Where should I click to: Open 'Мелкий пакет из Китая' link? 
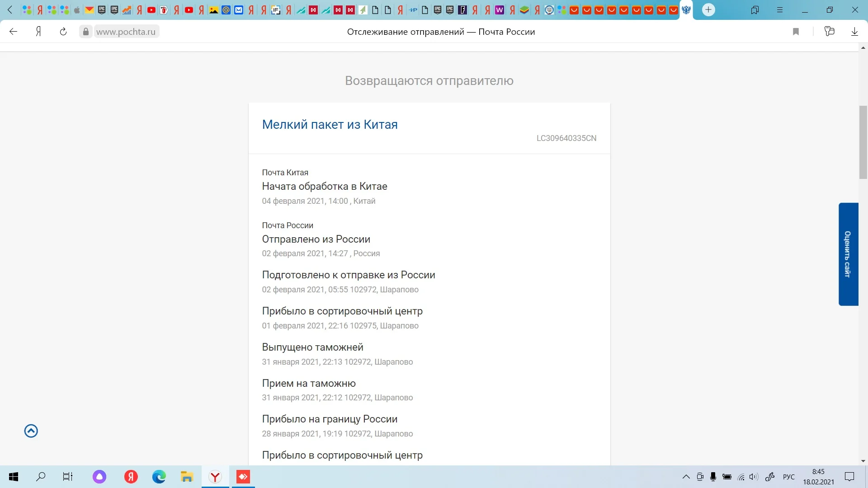tap(330, 124)
